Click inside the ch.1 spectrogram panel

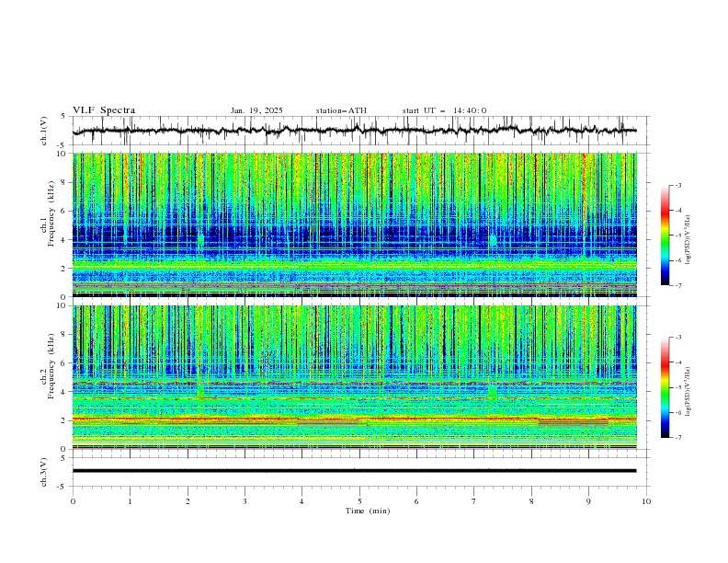[355, 224]
